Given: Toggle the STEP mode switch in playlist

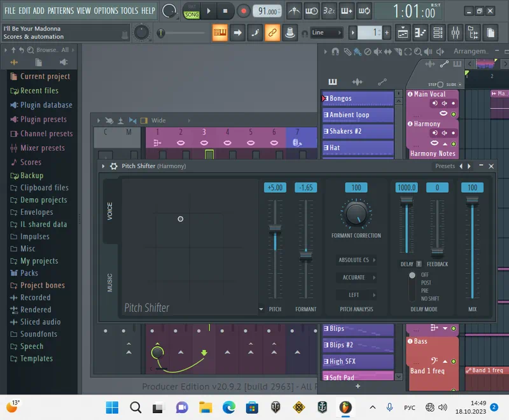Looking at the screenshot, I should pos(440,85).
